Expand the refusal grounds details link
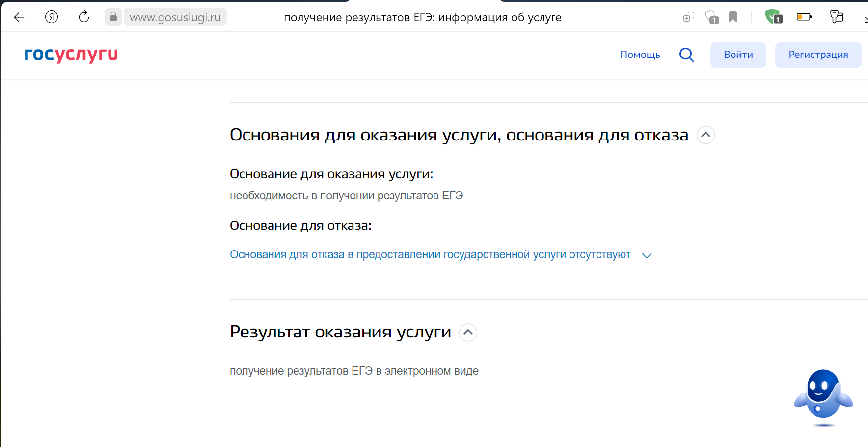 [430, 255]
